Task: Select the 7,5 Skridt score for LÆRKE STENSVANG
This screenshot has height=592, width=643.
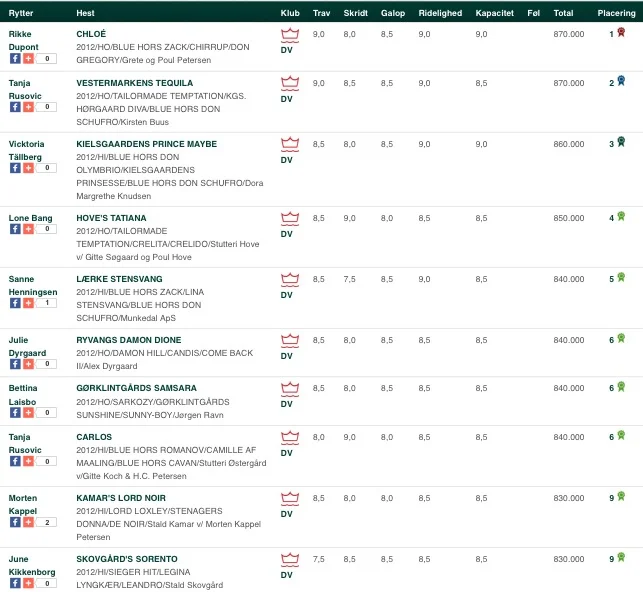Action: click(x=349, y=279)
